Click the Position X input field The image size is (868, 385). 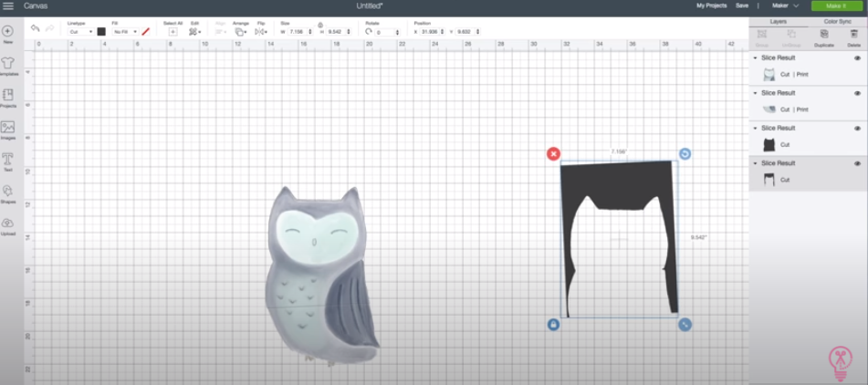[x=433, y=32]
